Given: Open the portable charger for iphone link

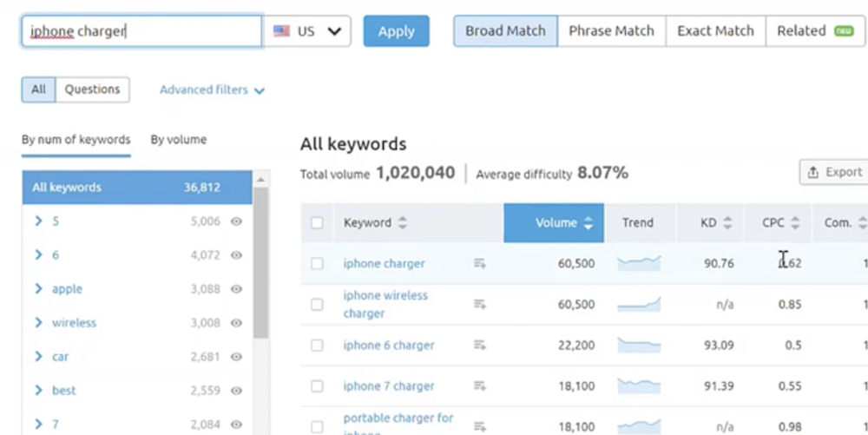Looking at the screenshot, I should pos(398,425).
